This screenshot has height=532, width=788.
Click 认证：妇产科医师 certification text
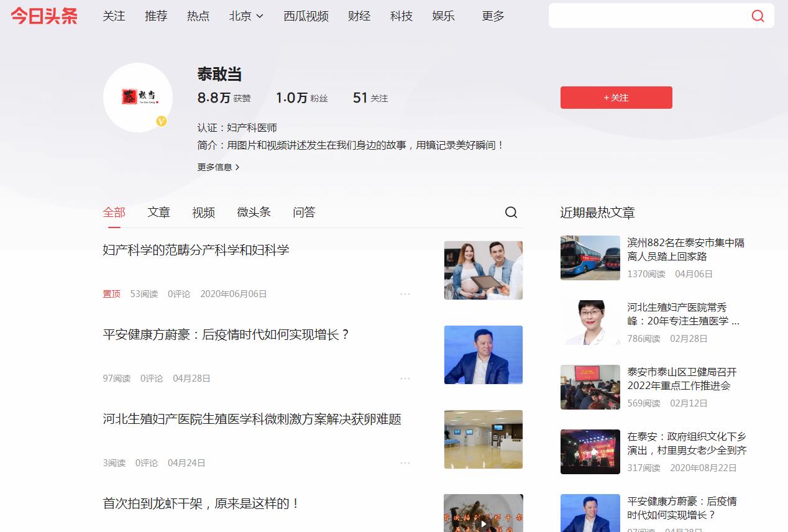point(237,128)
